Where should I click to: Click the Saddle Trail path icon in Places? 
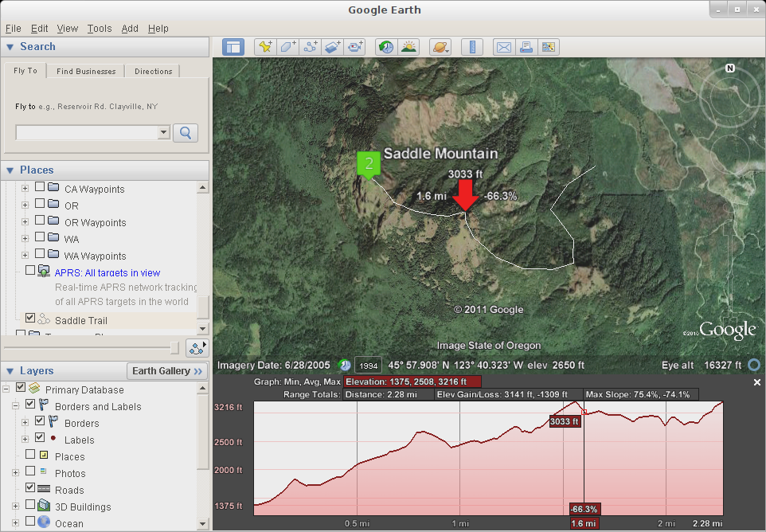(x=44, y=319)
